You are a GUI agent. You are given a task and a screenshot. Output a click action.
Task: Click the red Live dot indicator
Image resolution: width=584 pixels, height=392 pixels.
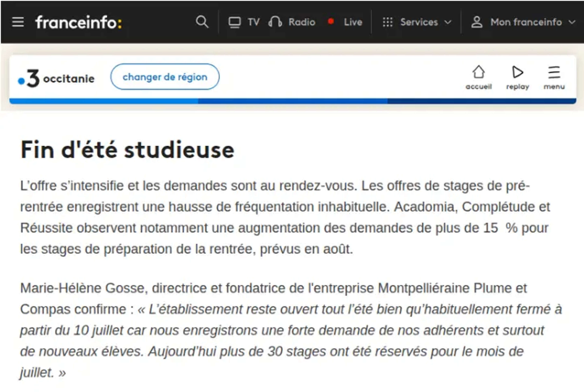pyautogui.click(x=331, y=21)
